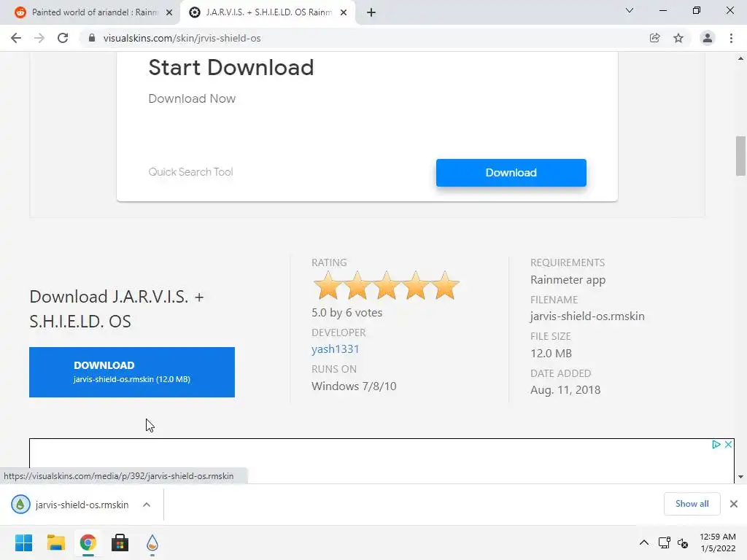Close the bottom banner ad with X
The image size is (747, 560).
pos(729,444)
